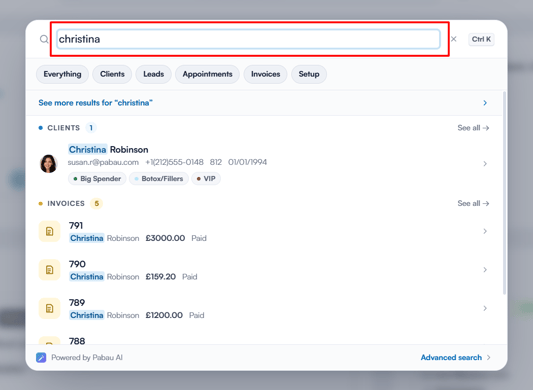This screenshot has height=390, width=533.
Task: Show only Appointments results
Action: (x=207, y=74)
